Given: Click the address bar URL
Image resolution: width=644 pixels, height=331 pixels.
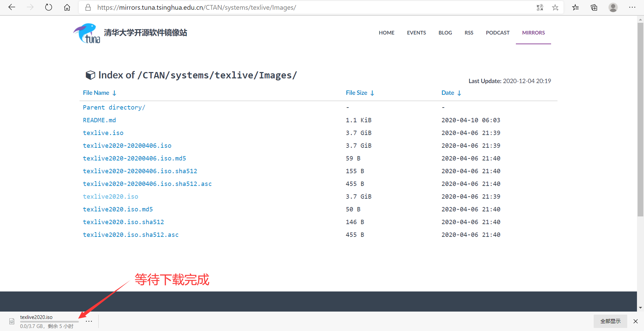Looking at the screenshot, I should tap(197, 7).
